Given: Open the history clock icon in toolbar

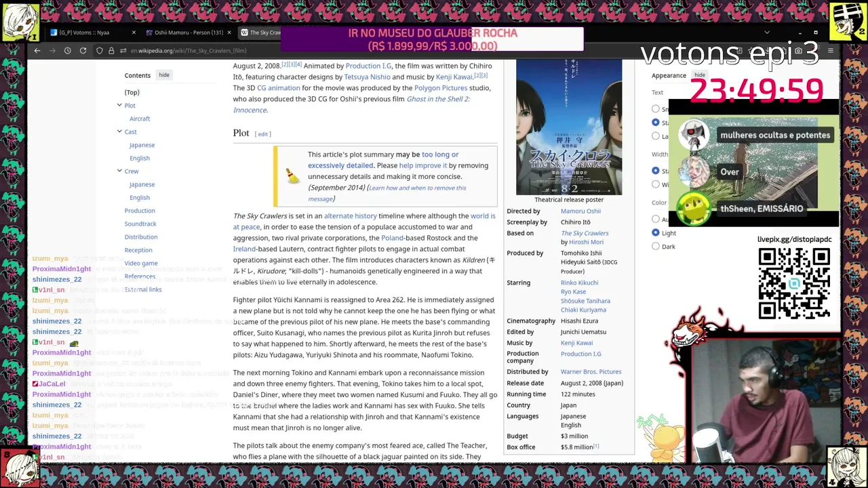Looking at the screenshot, I should click(67, 51).
